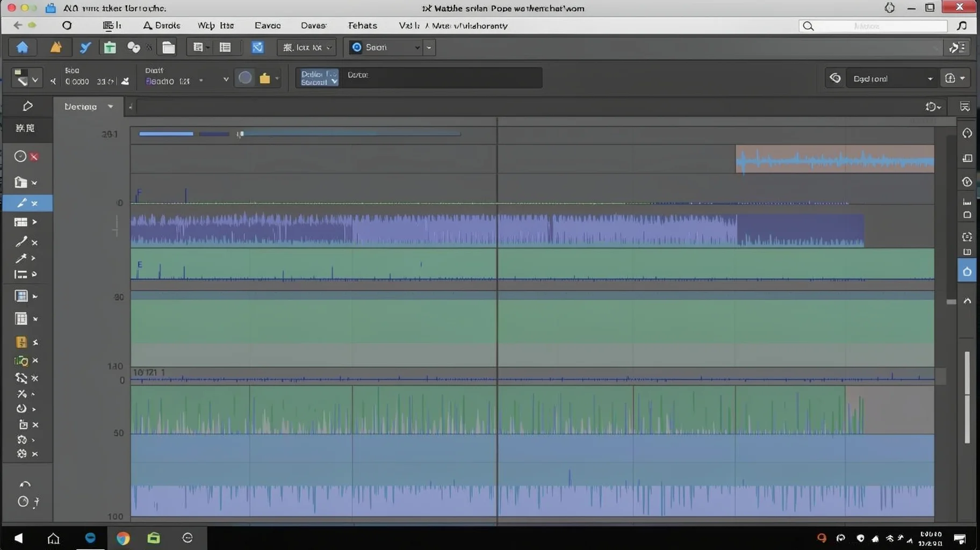Click the search input field at top right
980x550 pixels.
click(873, 26)
